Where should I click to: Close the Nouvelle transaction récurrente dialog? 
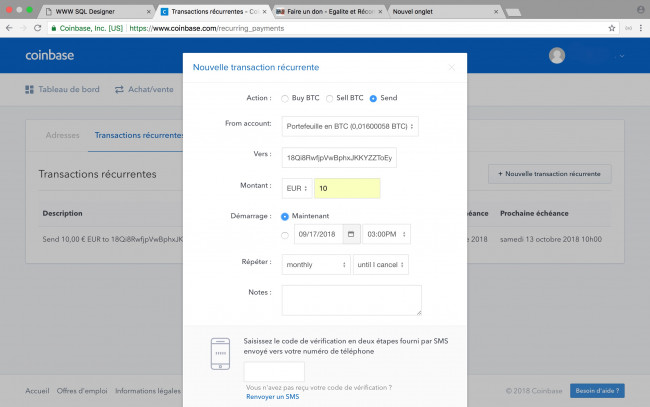[x=451, y=68]
